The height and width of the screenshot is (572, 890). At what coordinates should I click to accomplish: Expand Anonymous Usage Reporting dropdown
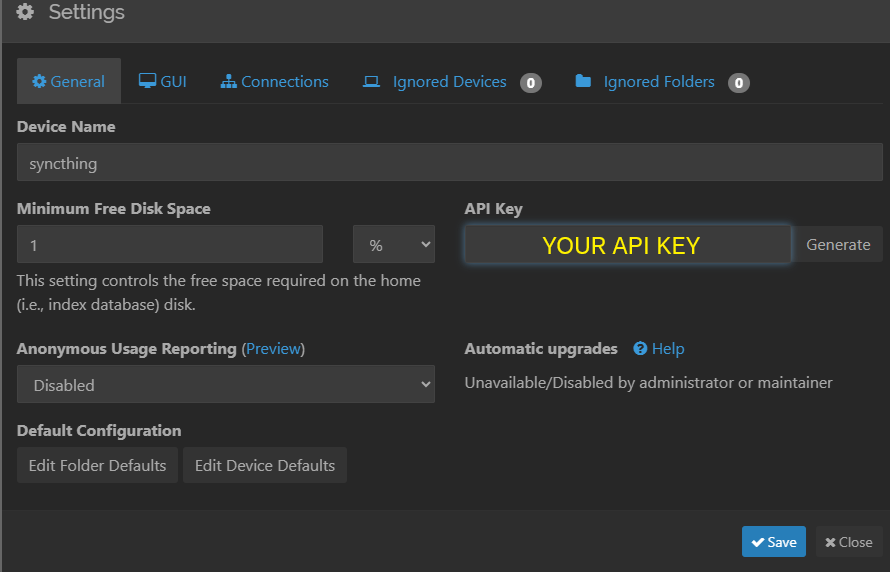[x=226, y=384]
